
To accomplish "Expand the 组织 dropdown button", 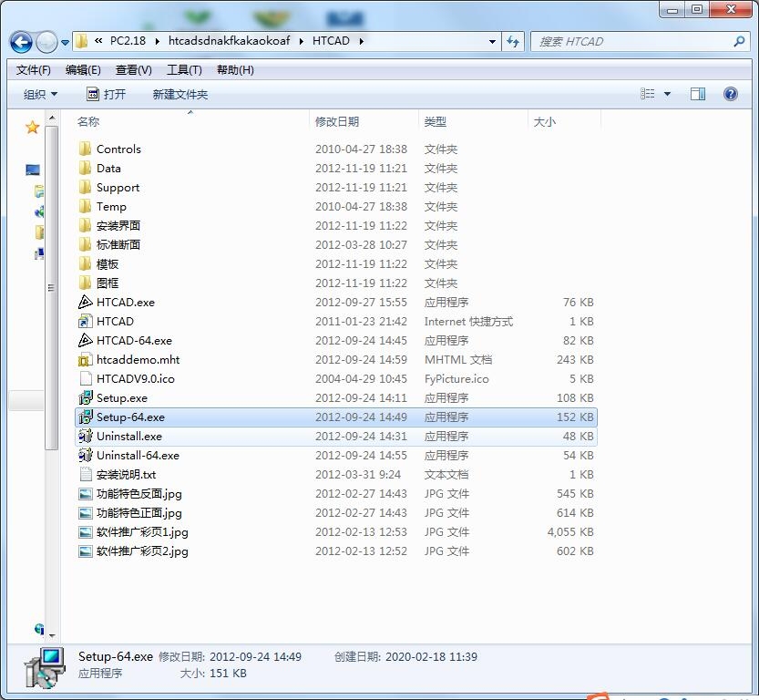I will (x=40, y=95).
